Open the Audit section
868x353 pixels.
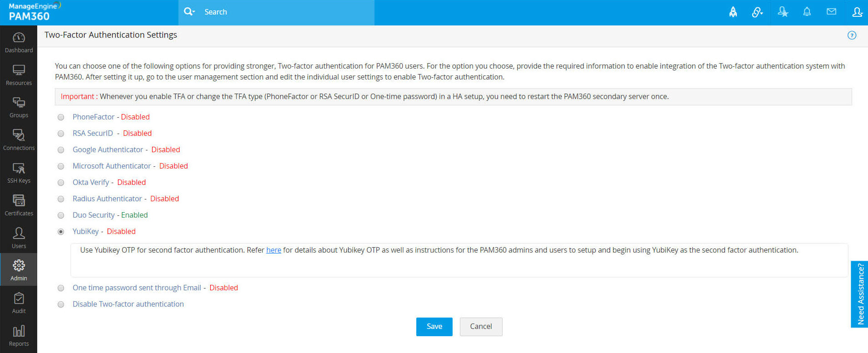coord(19,303)
